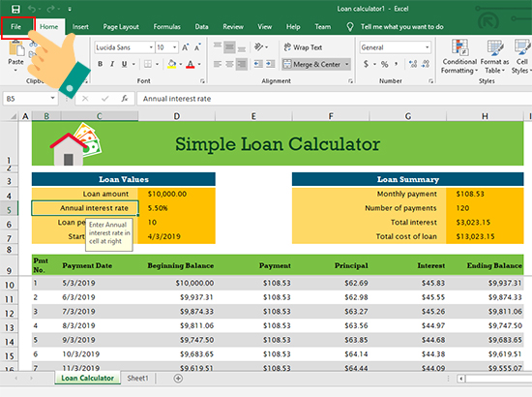532x397 pixels.
Task: Open the Data ribbon tab
Action: 201,26
